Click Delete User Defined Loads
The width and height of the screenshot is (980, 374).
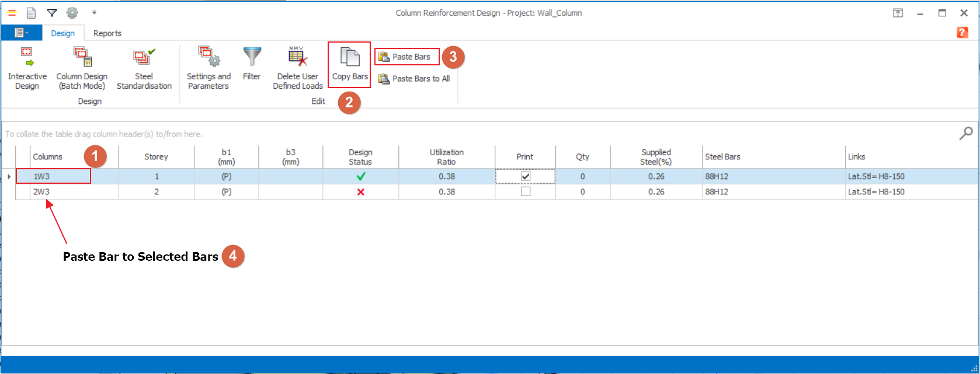(298, 68)
